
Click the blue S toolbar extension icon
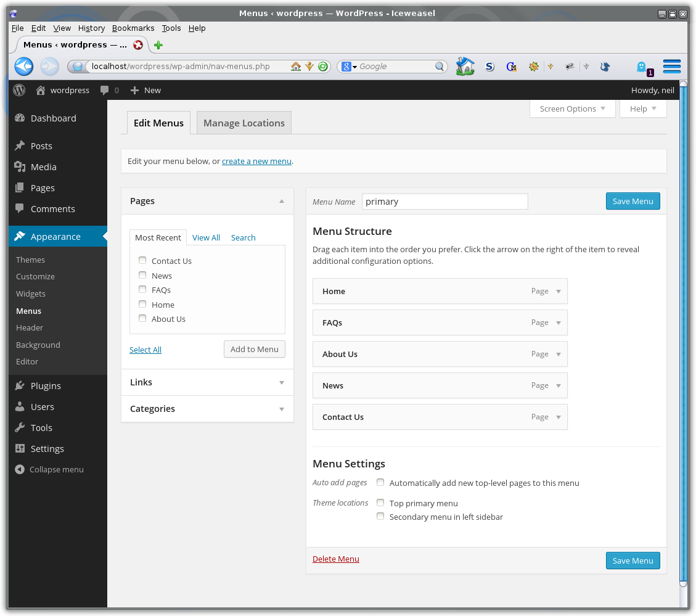pos(489,67)
